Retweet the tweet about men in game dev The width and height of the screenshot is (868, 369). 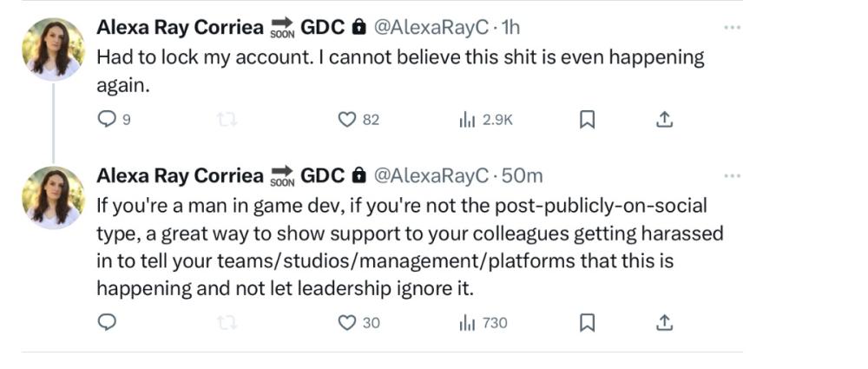(227, 322)
